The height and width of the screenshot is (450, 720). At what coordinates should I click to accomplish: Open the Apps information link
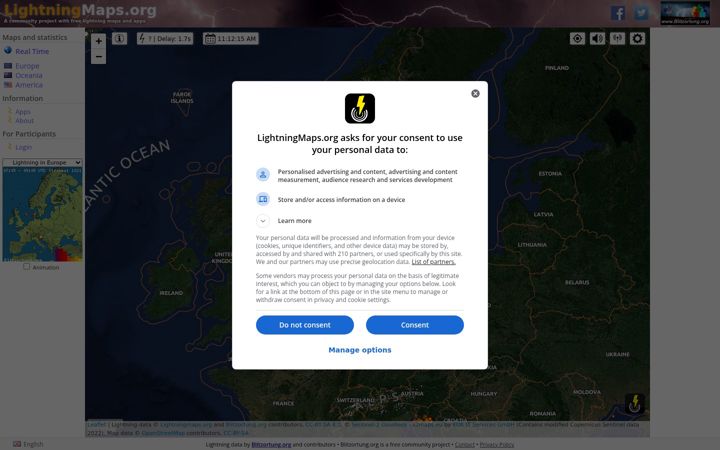click(22, 112)
